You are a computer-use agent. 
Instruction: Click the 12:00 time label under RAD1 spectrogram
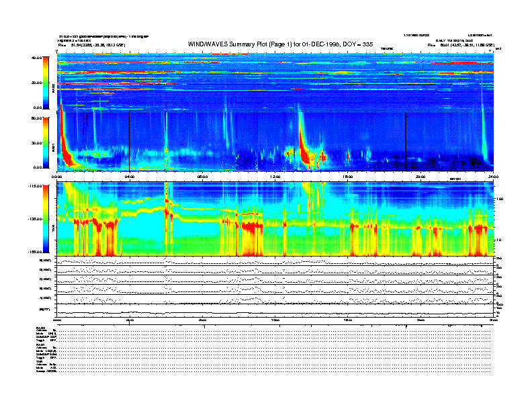click(x=275, y=177)
